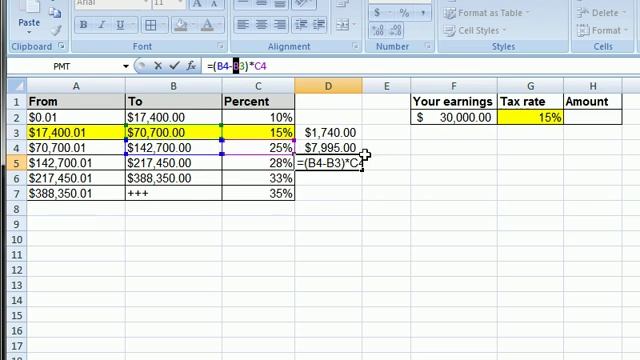Click inside the formula bar text
Viewport: 640px width, 360px height.
click(237, 66)
